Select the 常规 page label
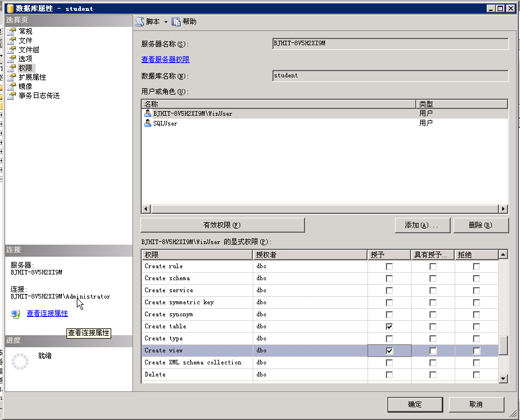Viewport: 520px width, 420px height. 26,32
